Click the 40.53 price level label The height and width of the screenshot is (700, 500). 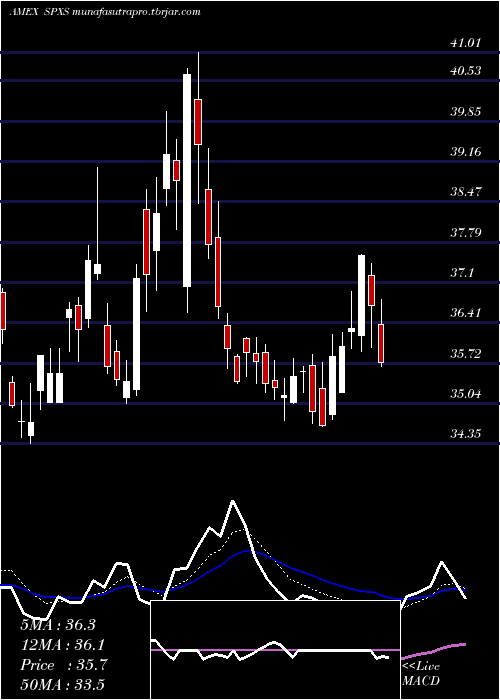pyautogui.click(x=466, y=71)
